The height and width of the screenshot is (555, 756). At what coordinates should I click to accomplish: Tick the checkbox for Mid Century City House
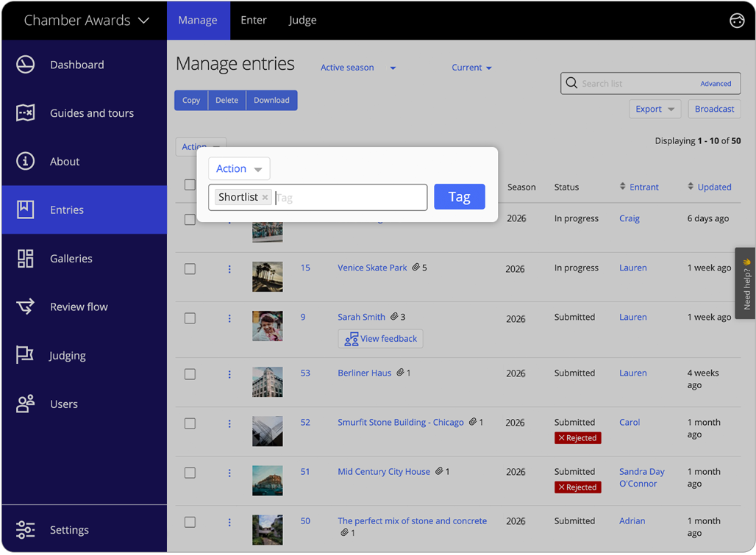[x=190, y=473]
